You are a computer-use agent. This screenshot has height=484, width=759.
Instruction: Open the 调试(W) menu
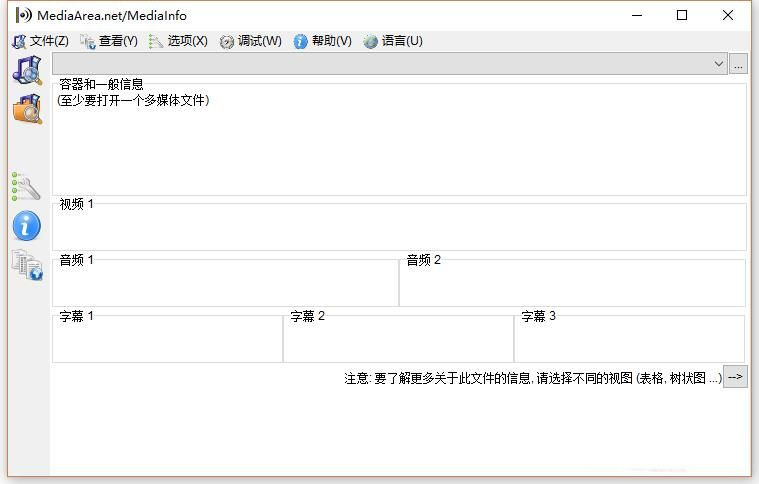(x=250, y=41)
